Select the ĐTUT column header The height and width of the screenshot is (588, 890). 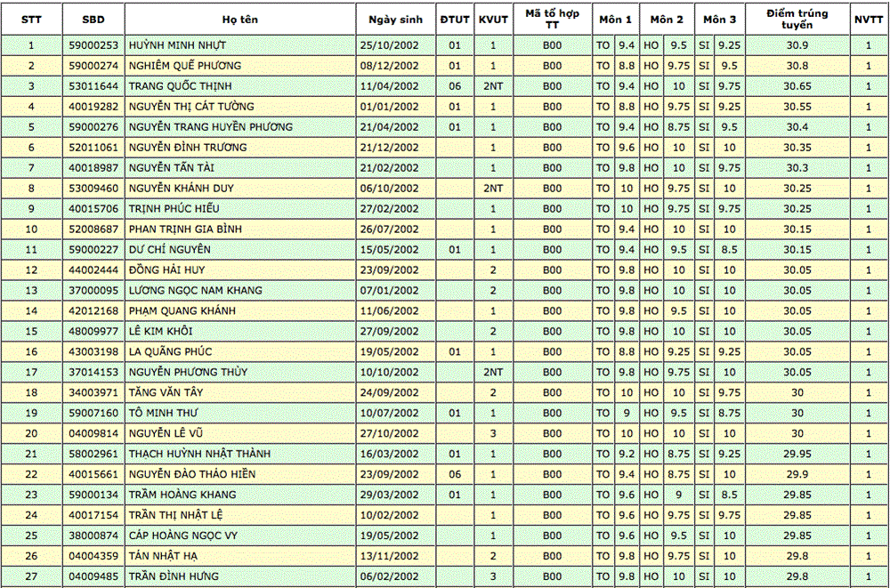click(x=455, y=20)
